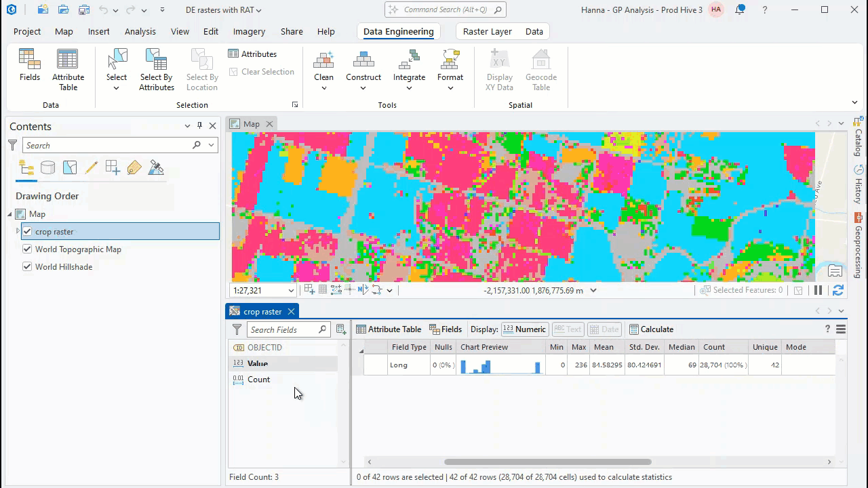
Task: Open the coordinate display dropdown
Action: click(593, 290)
